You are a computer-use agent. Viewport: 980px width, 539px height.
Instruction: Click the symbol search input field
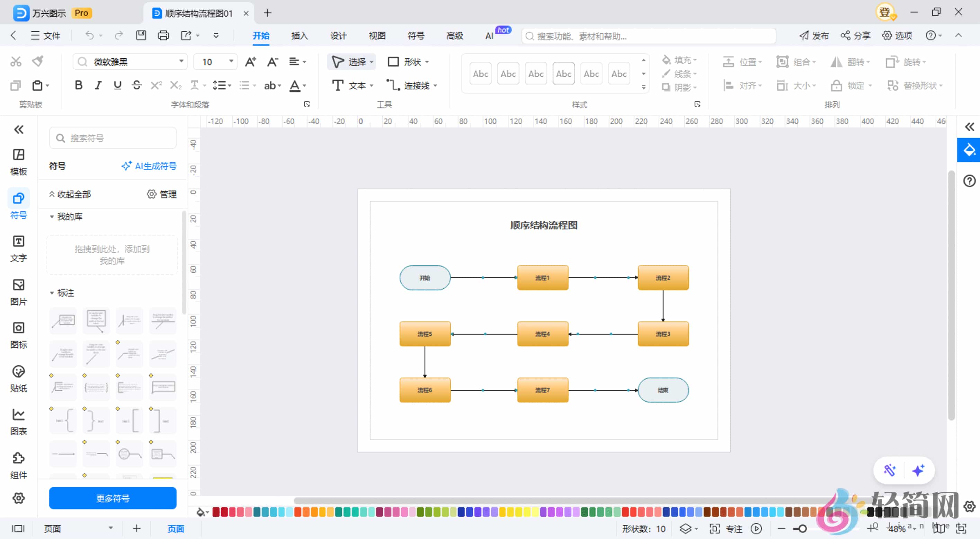(112, 138)
